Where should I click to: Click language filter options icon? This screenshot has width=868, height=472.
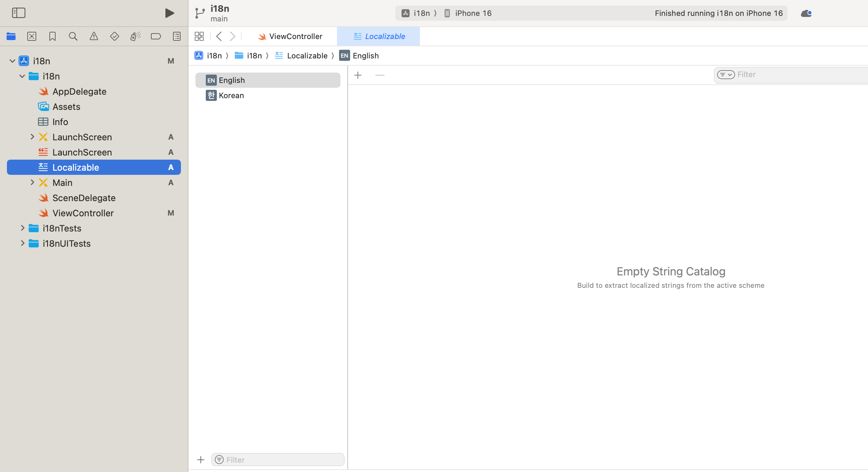tap(219, 460)
